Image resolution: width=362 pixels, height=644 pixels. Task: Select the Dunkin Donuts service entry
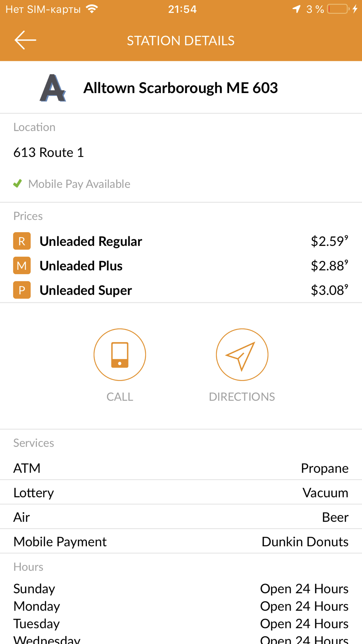coord(305,541)
